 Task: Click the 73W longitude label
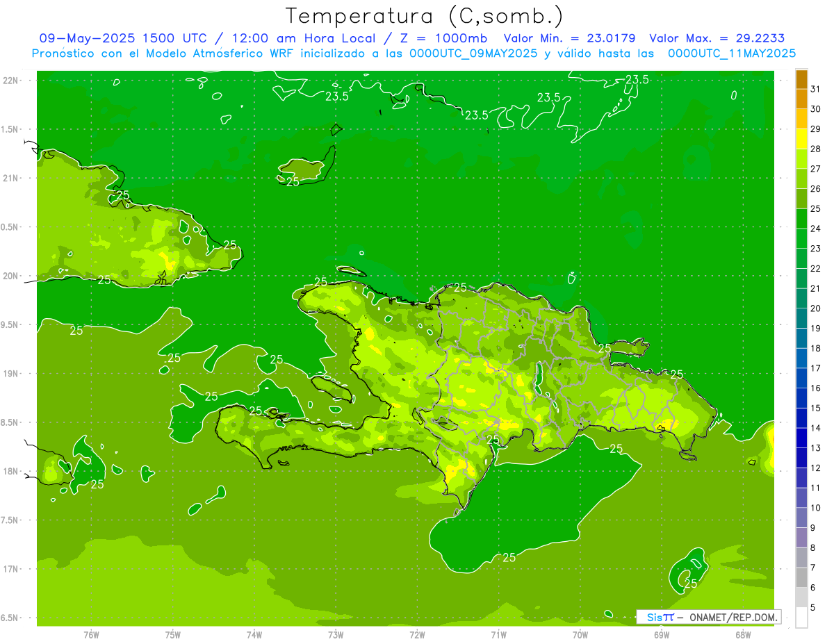coord(336,634)
